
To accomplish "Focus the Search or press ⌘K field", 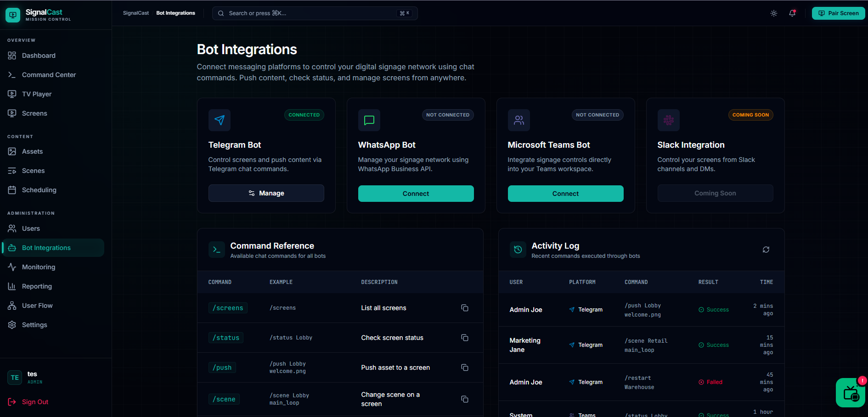I will pyautogui.click(x=315, y=13).
